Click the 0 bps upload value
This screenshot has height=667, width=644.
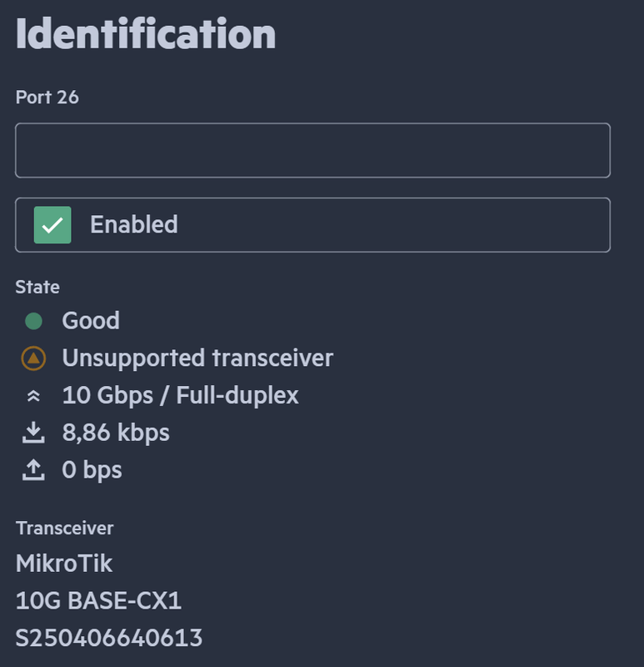(92, 470)
